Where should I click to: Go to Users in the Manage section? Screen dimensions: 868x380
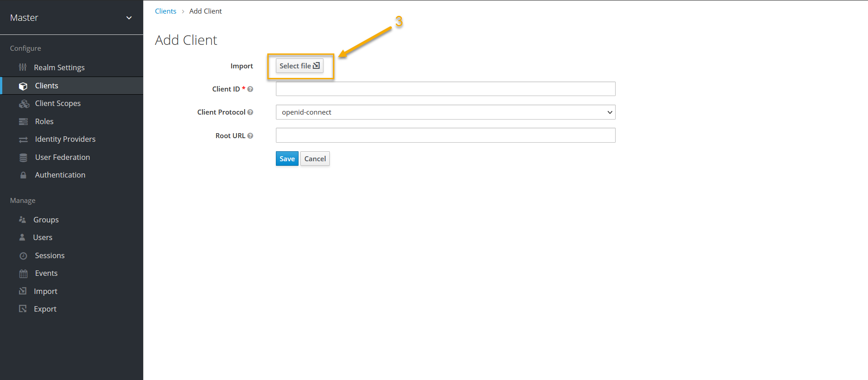pos(43,237)
